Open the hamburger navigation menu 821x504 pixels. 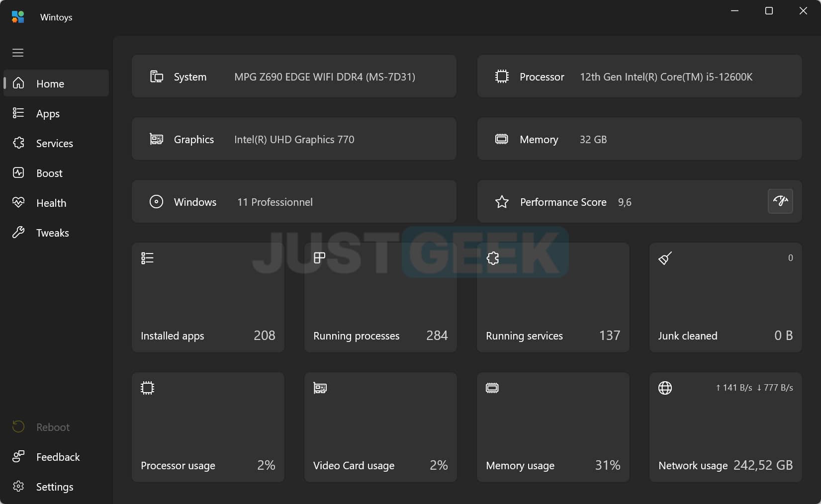pyautogui.click(x=18, y=53)
